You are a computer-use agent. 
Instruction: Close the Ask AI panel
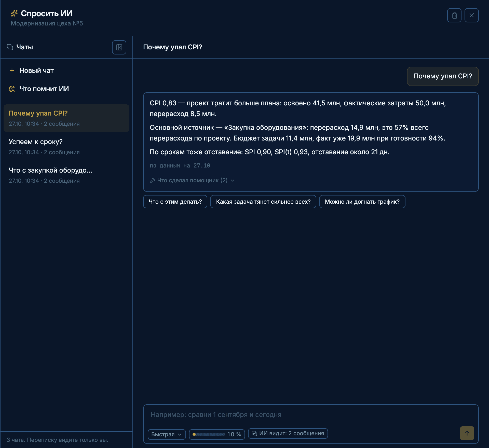[471, 16]
